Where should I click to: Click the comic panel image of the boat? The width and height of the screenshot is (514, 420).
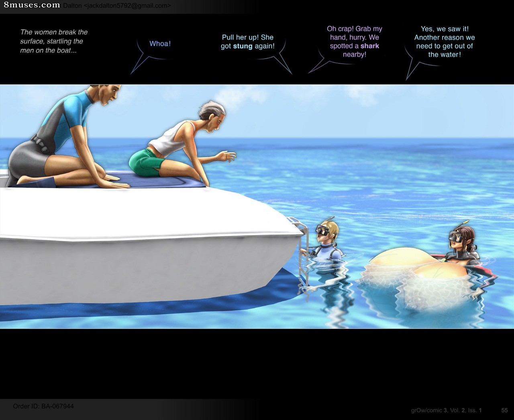[x=257, y=207]
